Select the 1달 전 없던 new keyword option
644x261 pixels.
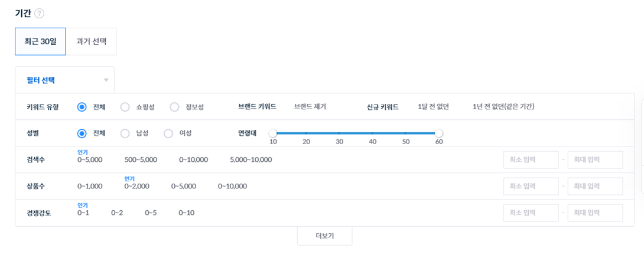(433, 107)
